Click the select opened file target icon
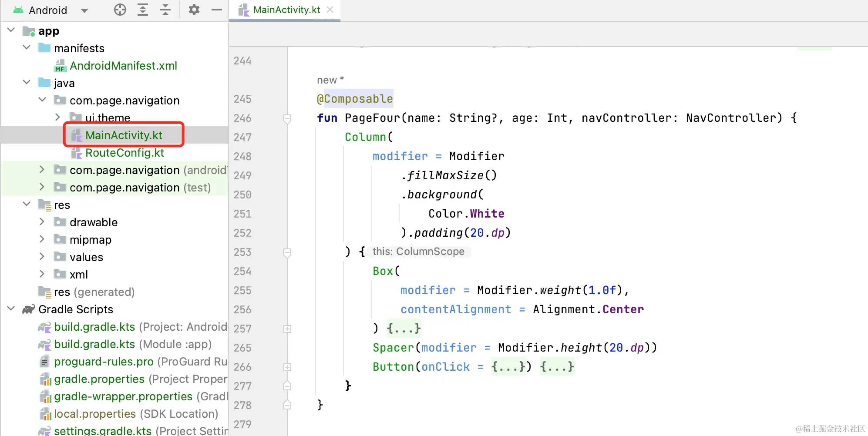 click(120, 10)
